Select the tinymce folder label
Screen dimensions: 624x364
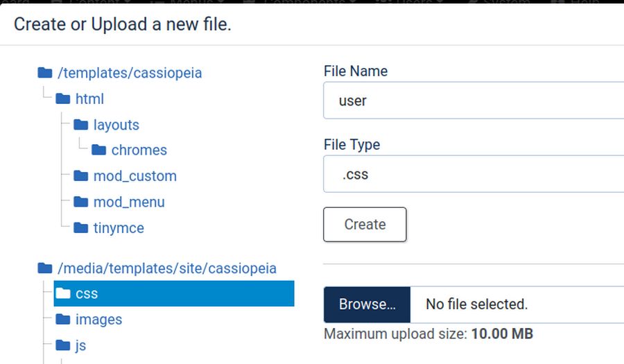[x=119, y=228]
